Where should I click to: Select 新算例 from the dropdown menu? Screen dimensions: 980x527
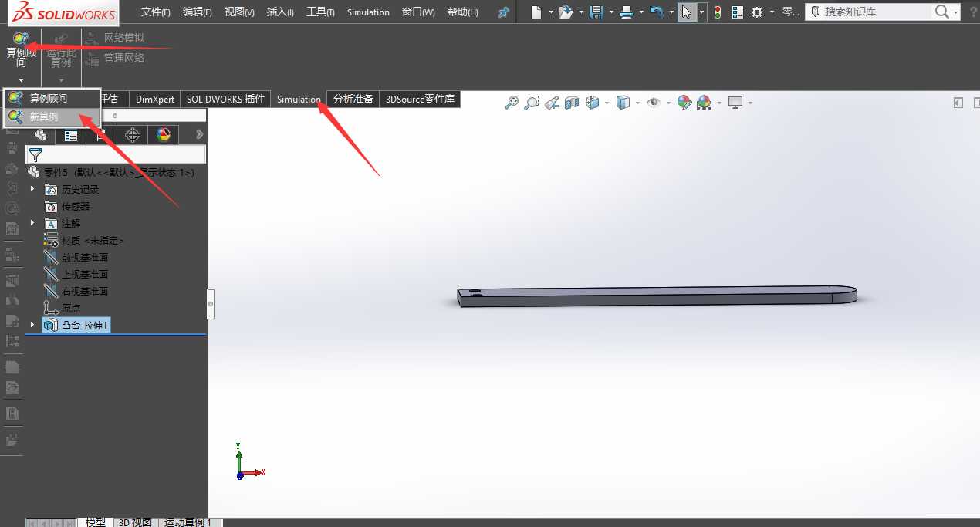click(51, 117)
